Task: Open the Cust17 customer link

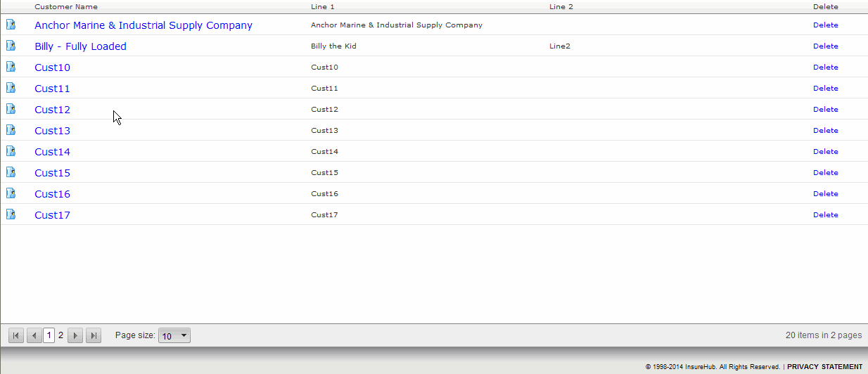Action: point(52,215)
